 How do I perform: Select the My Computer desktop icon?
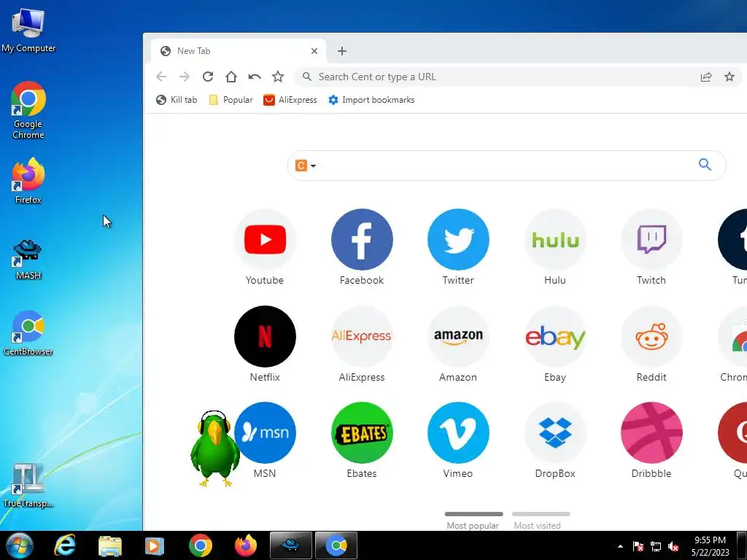[28, 29]
